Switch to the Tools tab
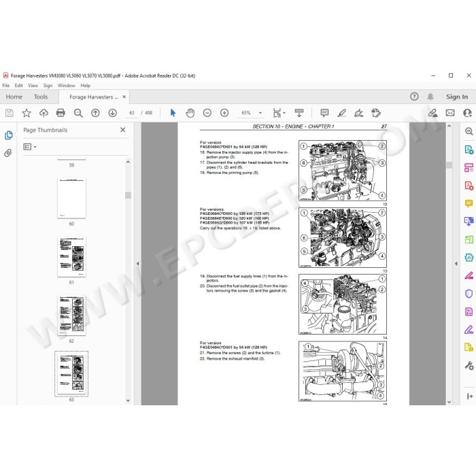This screenshot has width=476, height=476. tap(41, 97)
